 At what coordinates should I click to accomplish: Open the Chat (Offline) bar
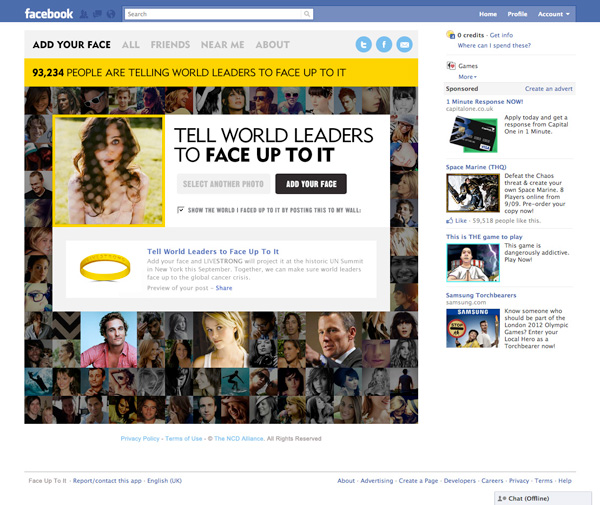pos(543,498)
